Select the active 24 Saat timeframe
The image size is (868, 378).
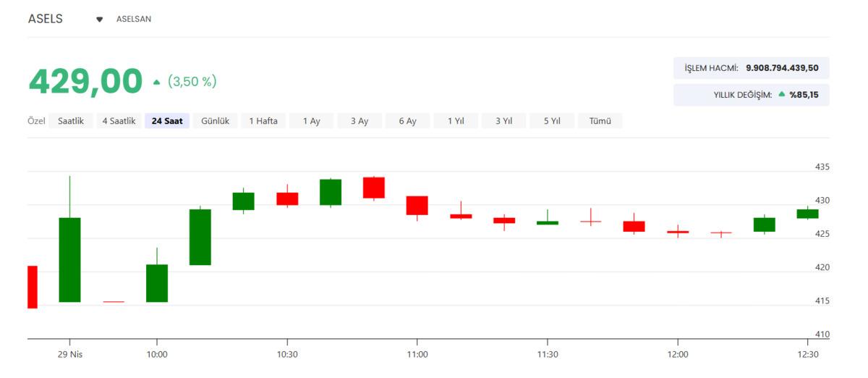pos(167,121)
